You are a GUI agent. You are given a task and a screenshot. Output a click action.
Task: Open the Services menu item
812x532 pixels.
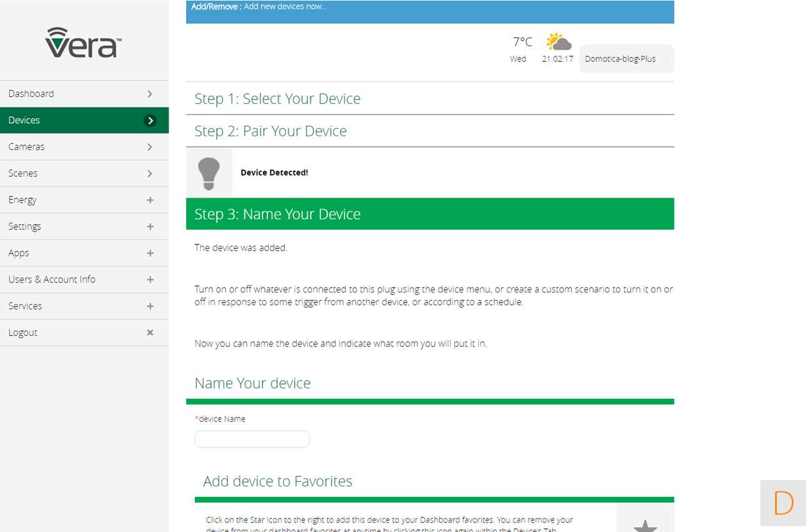tap(25, 306)
